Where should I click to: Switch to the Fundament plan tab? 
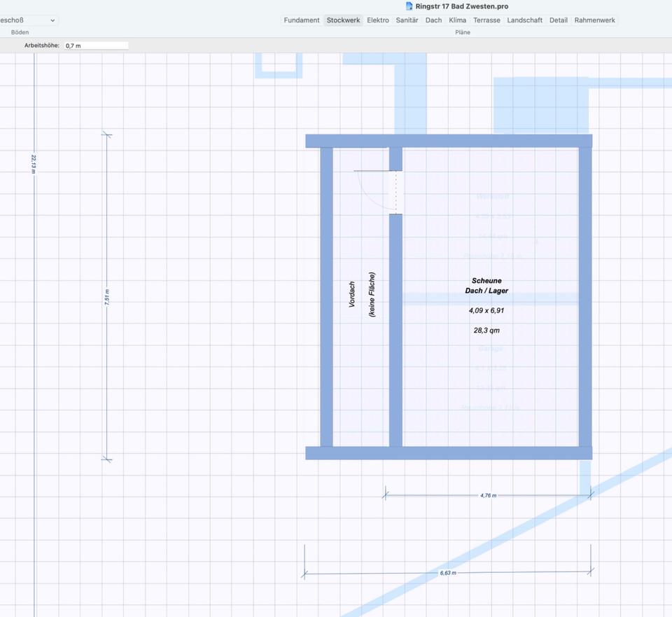point(302,20)
